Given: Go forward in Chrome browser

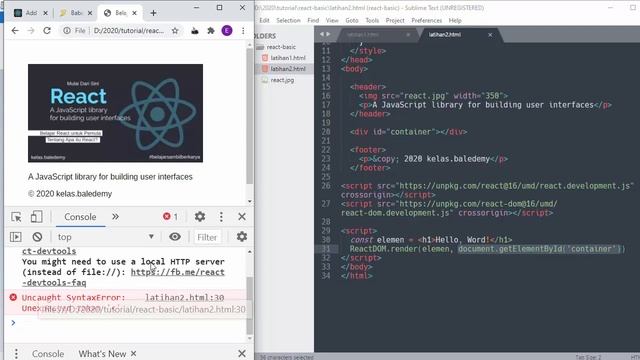Looking at the screenshot, I should pyautogui.click(x=31, y=31).
